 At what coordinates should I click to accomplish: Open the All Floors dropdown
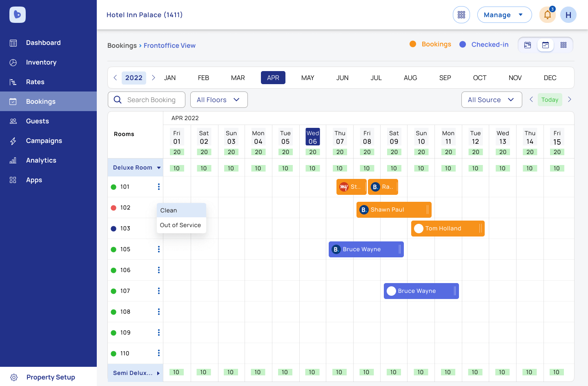pos(219,100)
